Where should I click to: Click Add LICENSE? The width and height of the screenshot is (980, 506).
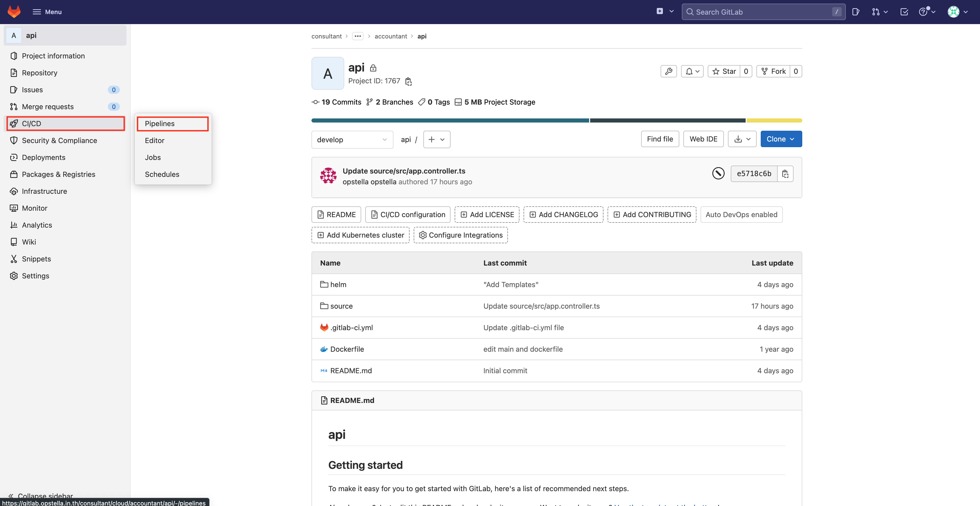487,215
